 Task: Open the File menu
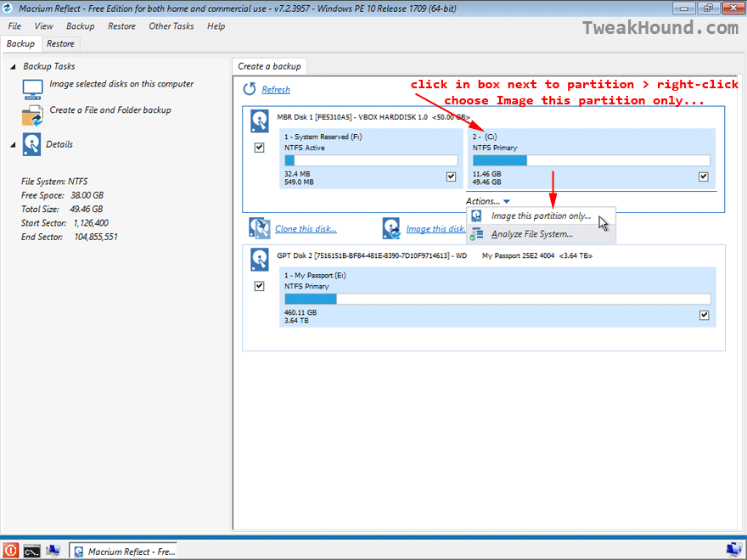pyautogui.click(x=14, y=26)
